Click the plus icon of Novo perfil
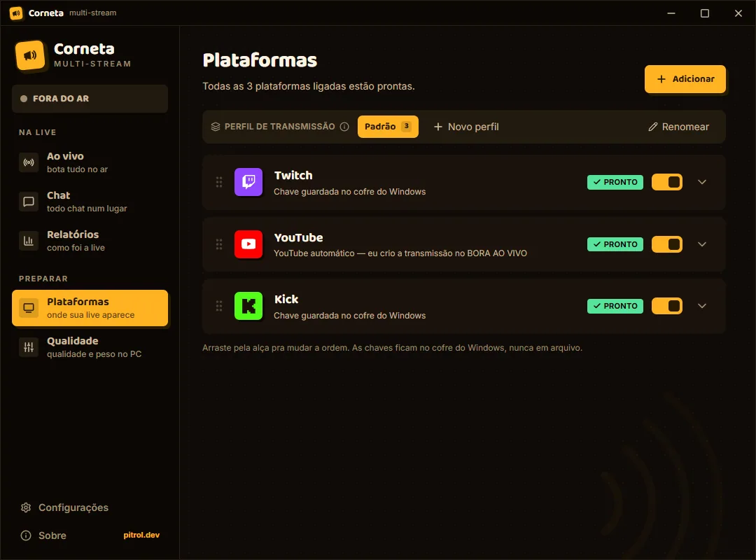Image resolution: width=756 pixels, height=560 pixels. 437,127
